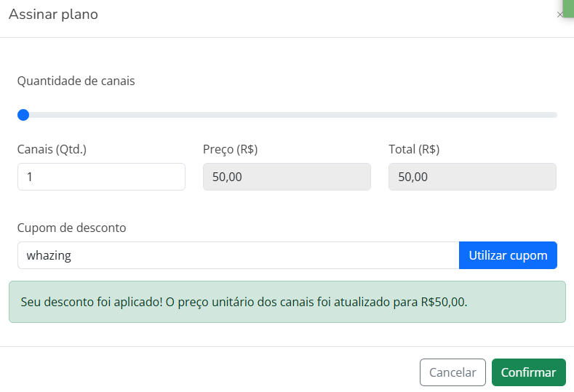Close the Assinar plano dialog

[559, 15]
